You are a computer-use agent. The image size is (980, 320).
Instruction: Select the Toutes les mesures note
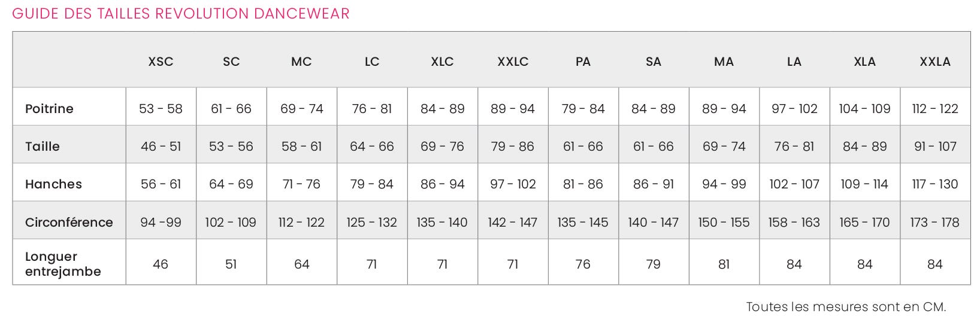pos(846,307)
